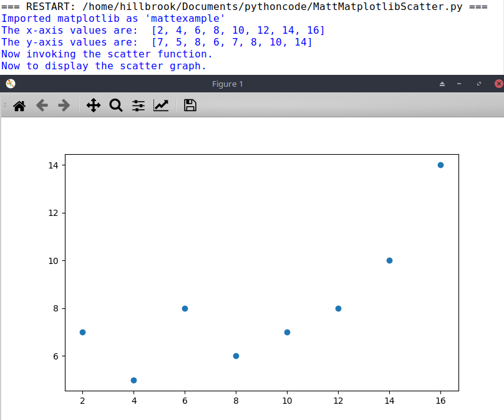This screenshot has height=420, width=504.
Task: Open the Edit axis and curve parameters tool
Action: (x=161, y=105)
